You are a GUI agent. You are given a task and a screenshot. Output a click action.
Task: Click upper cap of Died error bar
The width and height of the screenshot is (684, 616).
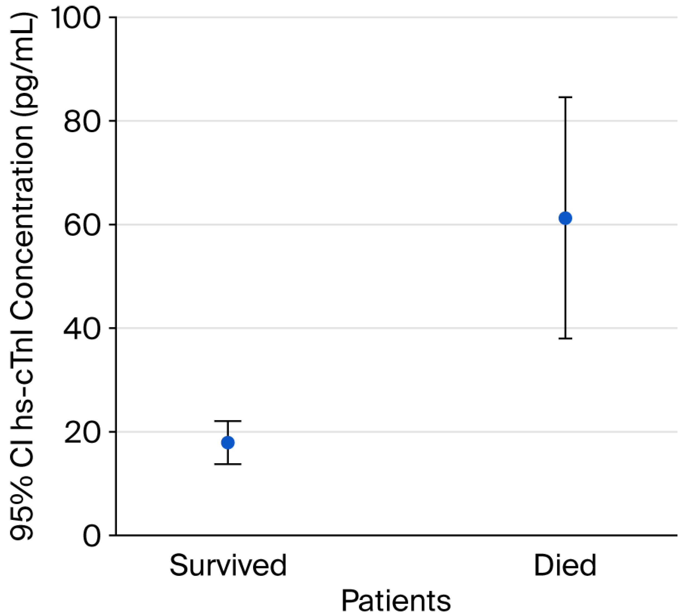pyautogui.click(x=565, y=97)
